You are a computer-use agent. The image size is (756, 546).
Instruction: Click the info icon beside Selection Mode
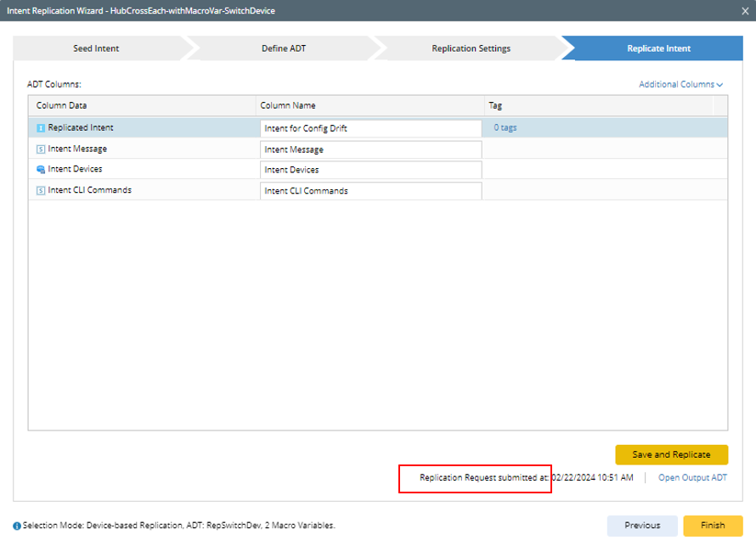coord(17,526)
